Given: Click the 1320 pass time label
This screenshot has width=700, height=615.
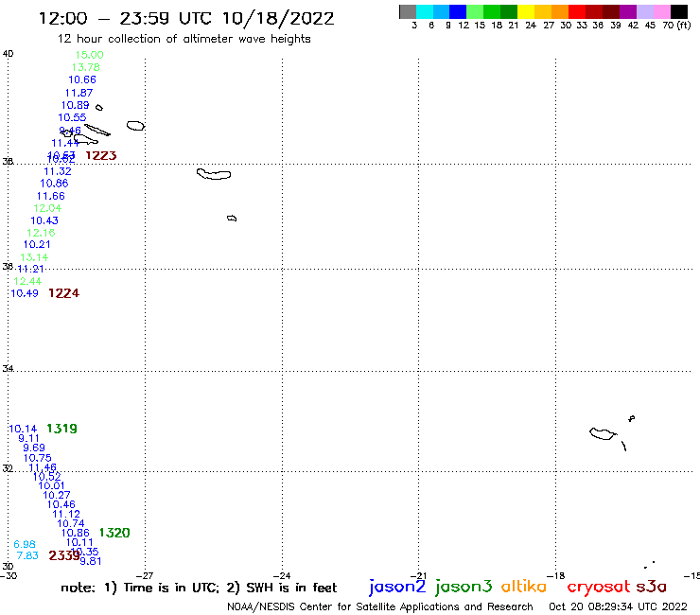Looking at the screenshot, I should tap(114, 533).
